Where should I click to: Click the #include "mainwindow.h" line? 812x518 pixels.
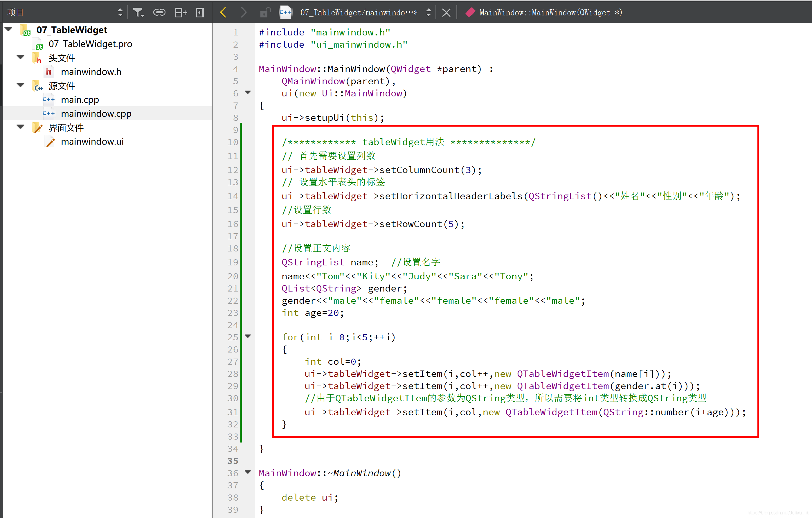tap(324, 33)
